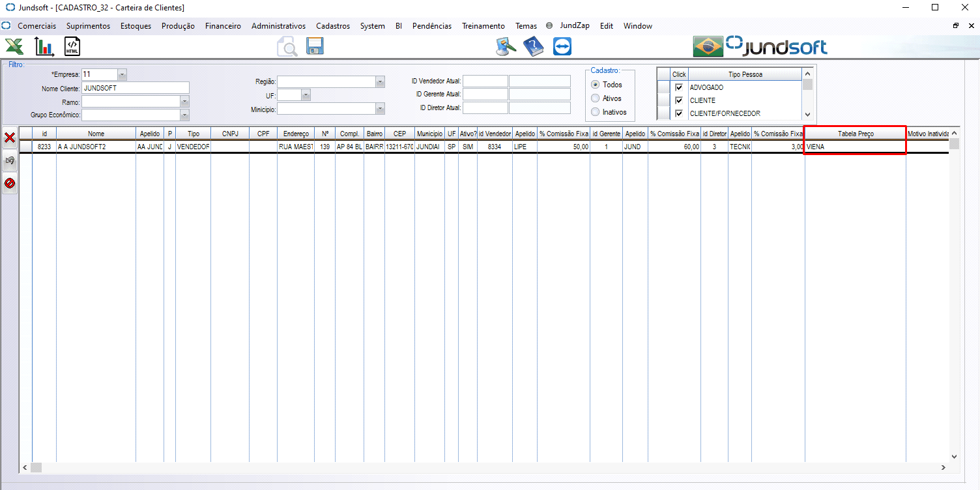
Task: Open the blue help book icon
Action: [534, 47]
